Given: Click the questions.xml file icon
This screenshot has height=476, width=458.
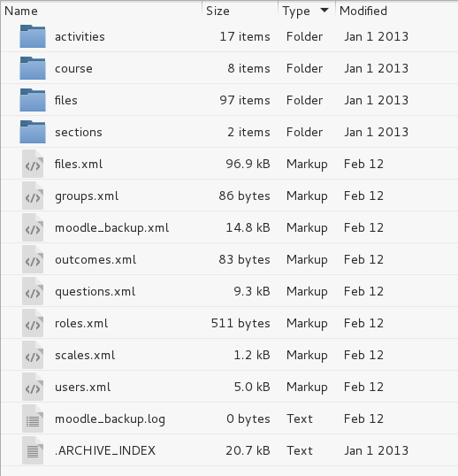Looking at the screenshot, I should [33, 291].
